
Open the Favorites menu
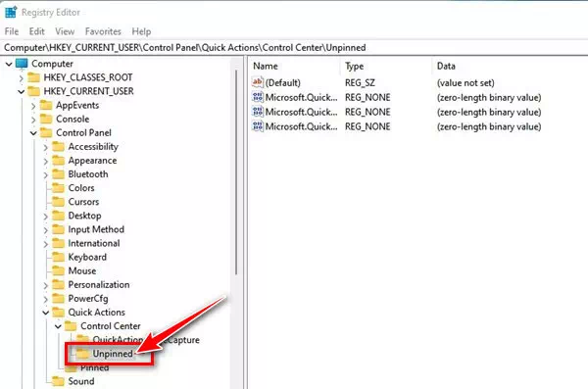pyautogui.click(x=103, y=31)
